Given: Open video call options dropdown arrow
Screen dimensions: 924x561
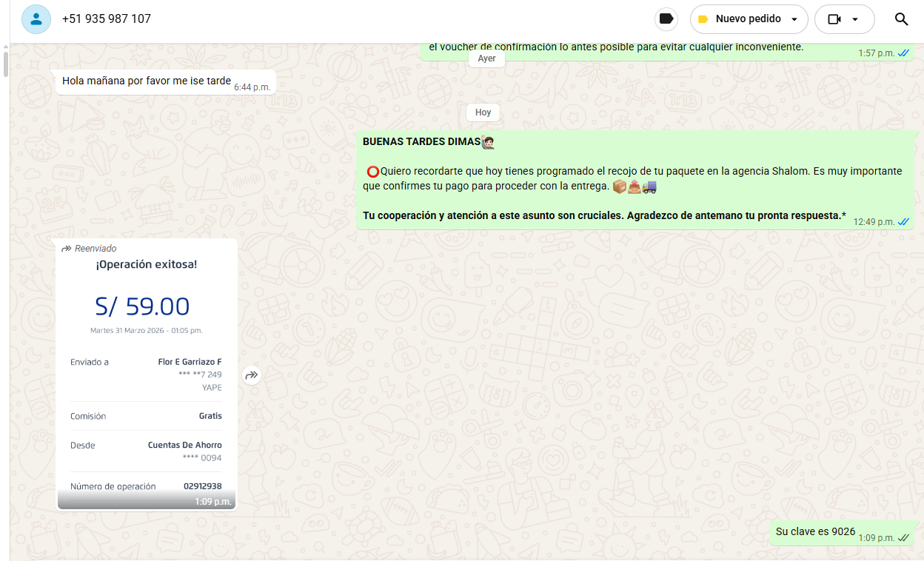Looking at the screenshot, I should (855, 19).
